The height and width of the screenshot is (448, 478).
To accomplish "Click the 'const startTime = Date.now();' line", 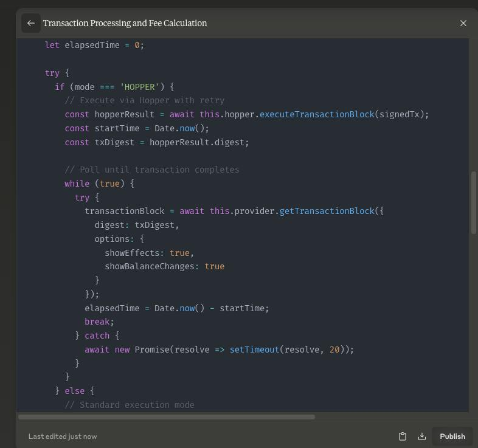I will 137,128.
